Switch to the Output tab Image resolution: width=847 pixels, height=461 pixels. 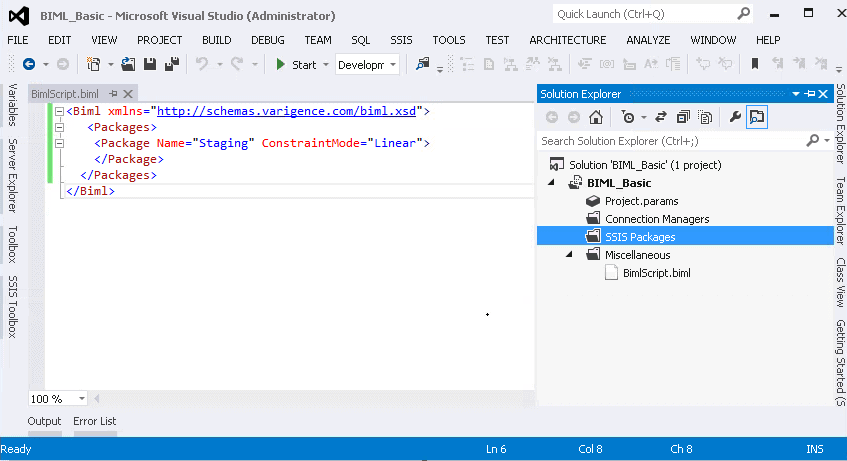44,421
